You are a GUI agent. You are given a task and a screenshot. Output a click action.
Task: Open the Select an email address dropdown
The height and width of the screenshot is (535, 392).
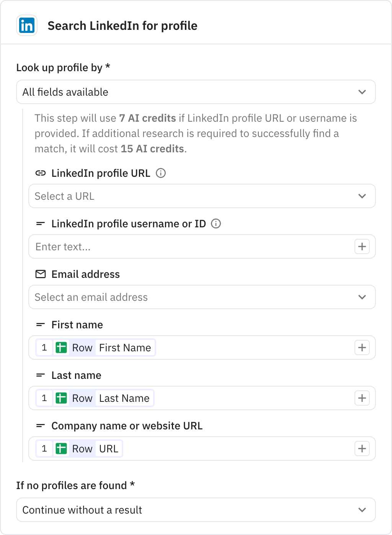(202, 297)
